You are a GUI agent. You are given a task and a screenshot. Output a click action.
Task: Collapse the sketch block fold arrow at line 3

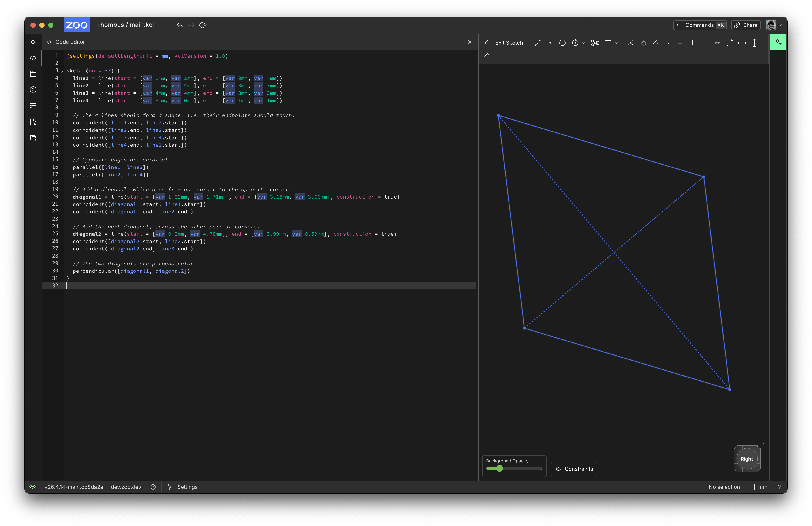click(x=62, y=71)
